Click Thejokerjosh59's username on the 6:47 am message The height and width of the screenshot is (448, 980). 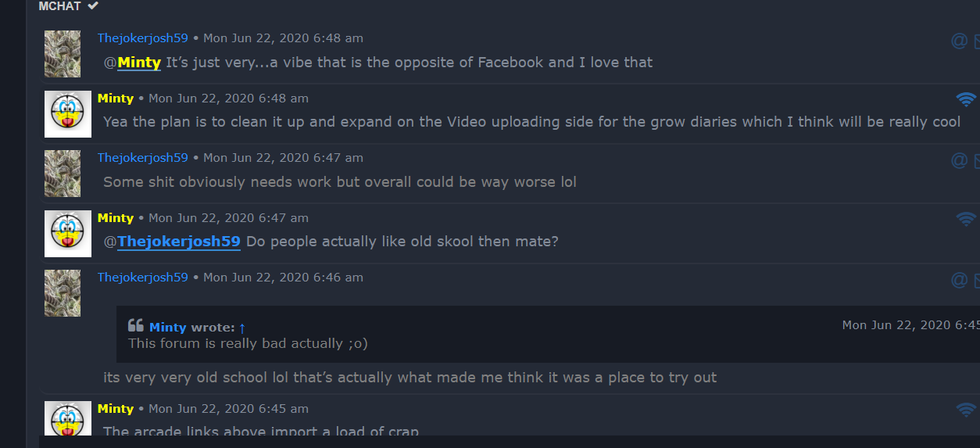[x=142, y=157]
